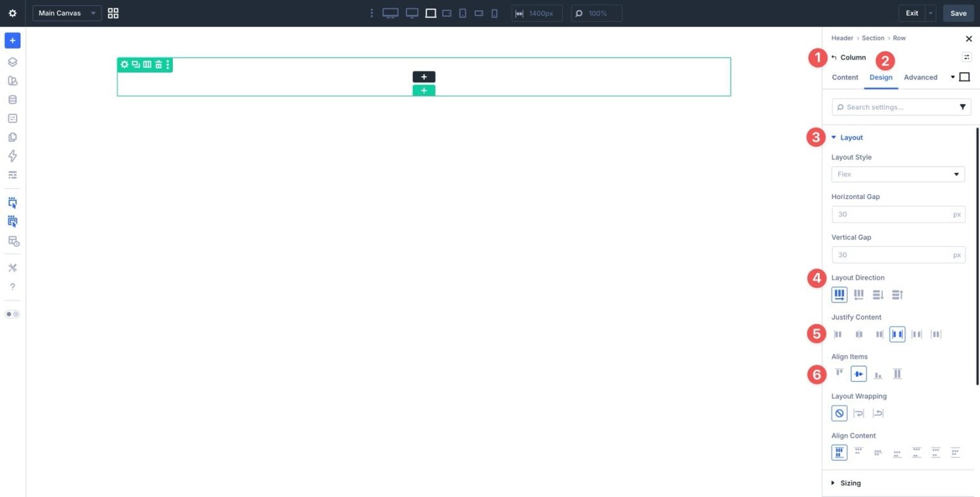Click the Horizontal Gap input field

point(898,214)
